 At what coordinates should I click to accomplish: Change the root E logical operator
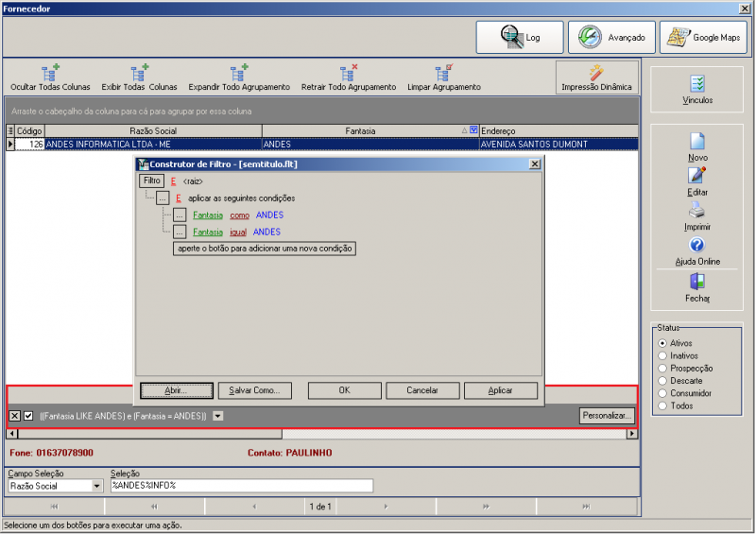tap(174, 181)
